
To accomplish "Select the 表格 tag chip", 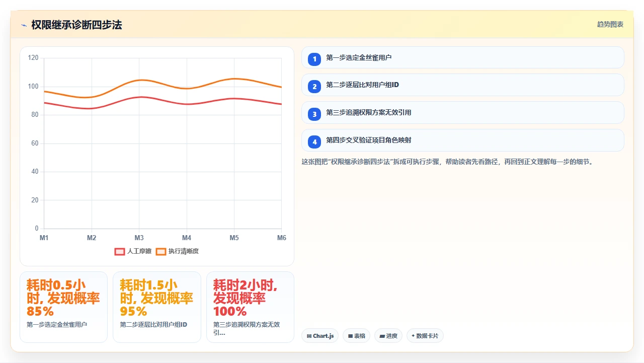I will tap(356, 336).
